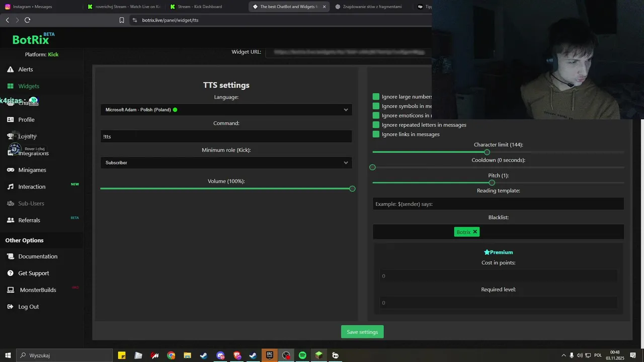Viewport: 644px width, 362px height.
Task: Toggle Ignore emoticons in messages checkbox
Action: [376, 116]
